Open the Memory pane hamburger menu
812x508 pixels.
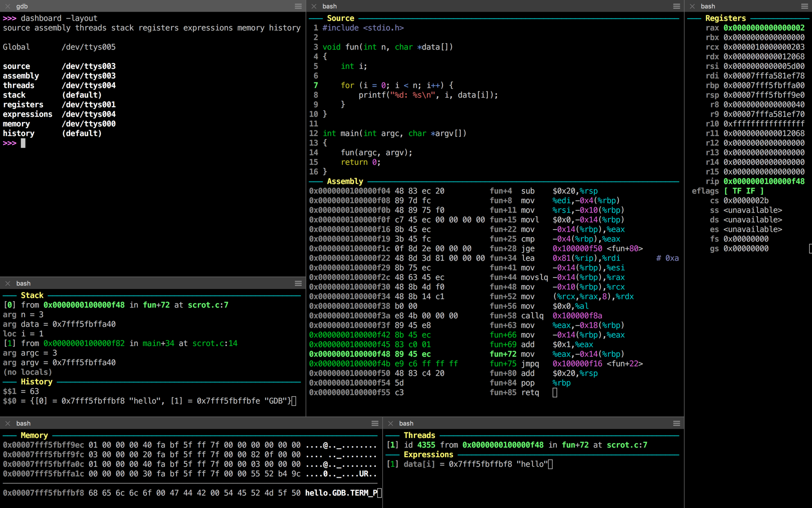(375, 423)
